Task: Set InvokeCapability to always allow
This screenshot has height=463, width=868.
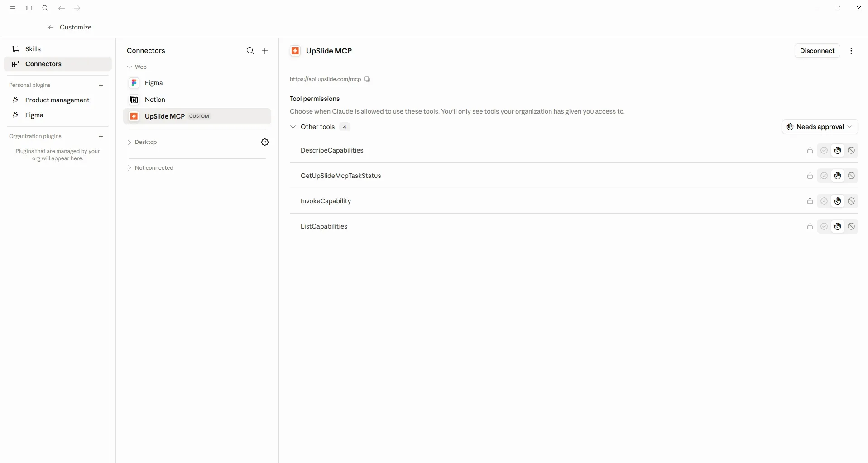Action: click(x=824, y=201)
